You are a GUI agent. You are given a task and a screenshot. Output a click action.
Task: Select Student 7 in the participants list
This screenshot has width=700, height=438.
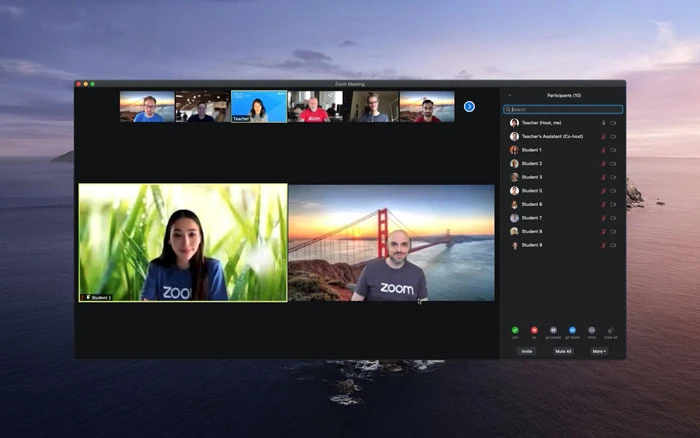(532, 217)
